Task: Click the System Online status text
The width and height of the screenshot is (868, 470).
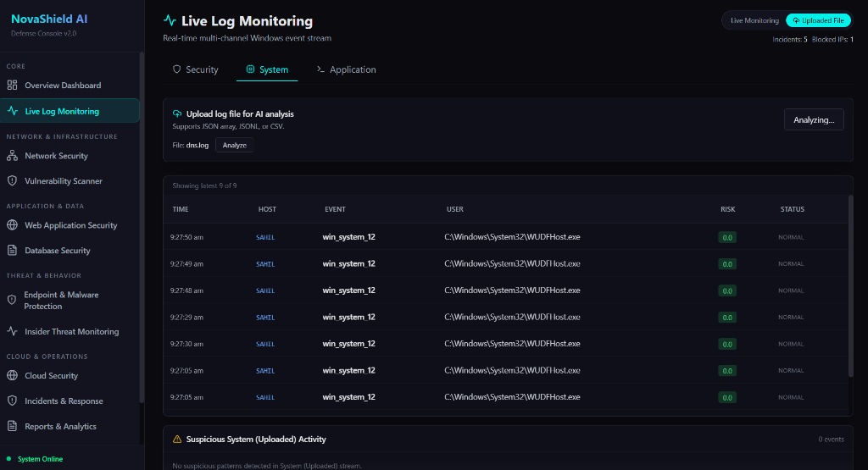Action: [40, 459]
